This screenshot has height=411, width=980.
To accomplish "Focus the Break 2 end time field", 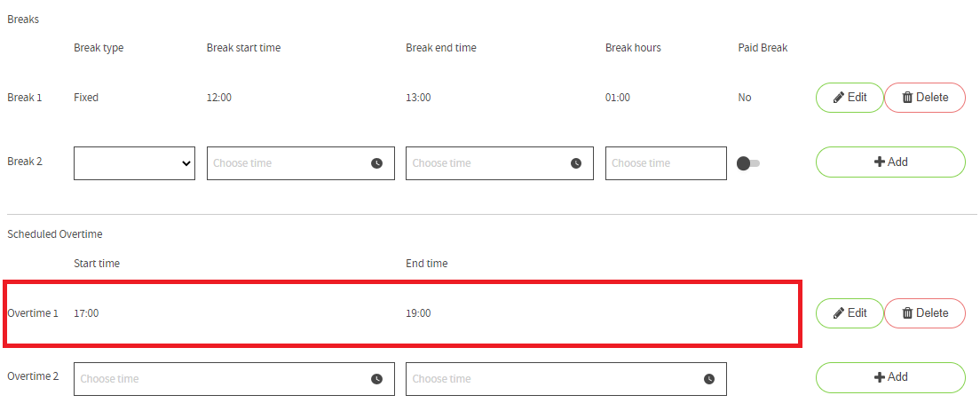I will pyautogui.click(x=500, y=163).
